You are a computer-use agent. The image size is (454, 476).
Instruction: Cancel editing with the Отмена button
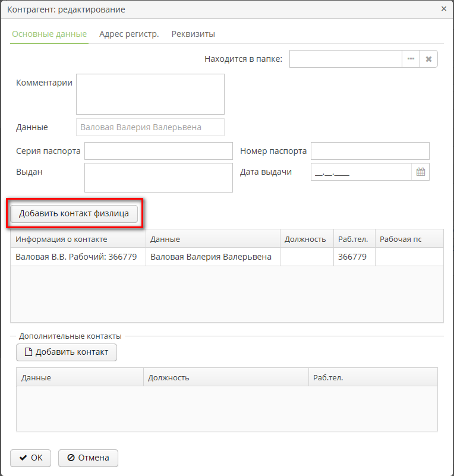point(88,458)
